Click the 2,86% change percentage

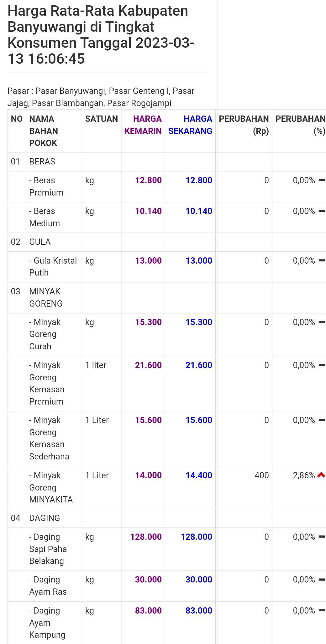pos(304,475)
